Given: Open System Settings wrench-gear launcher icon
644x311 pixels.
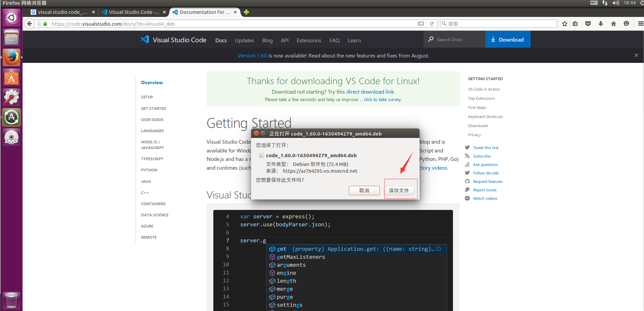Looking at the screenshot, I should 11,97.
